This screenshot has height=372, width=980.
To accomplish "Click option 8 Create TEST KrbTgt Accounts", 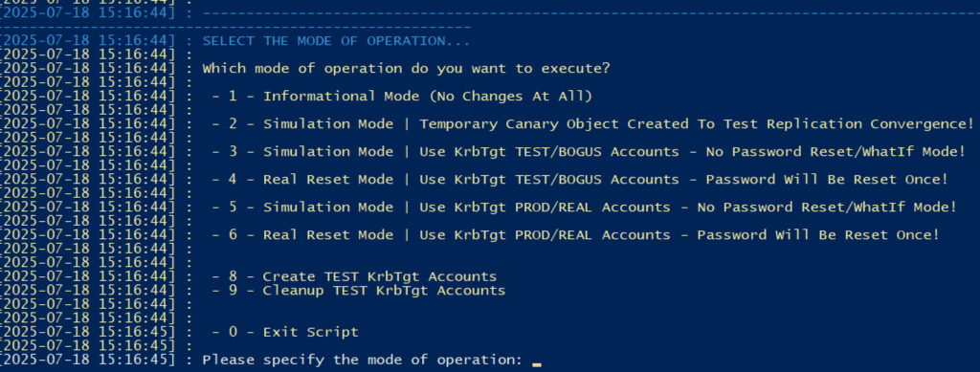I will pyautogui.click(x=354, y=276).
